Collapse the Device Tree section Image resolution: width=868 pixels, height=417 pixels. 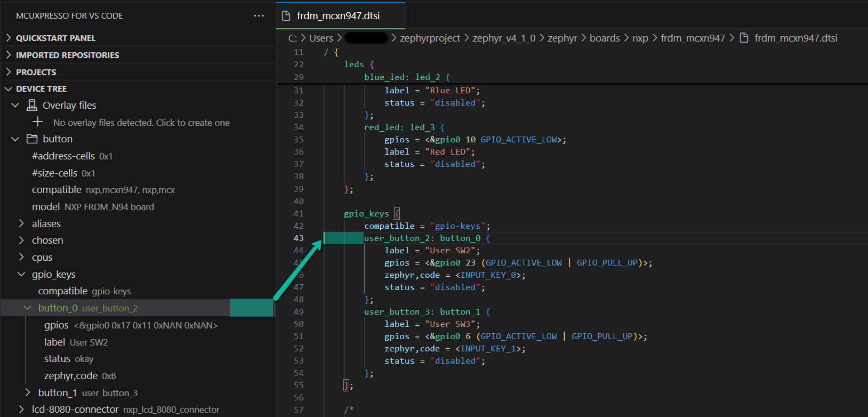(41, 89)
